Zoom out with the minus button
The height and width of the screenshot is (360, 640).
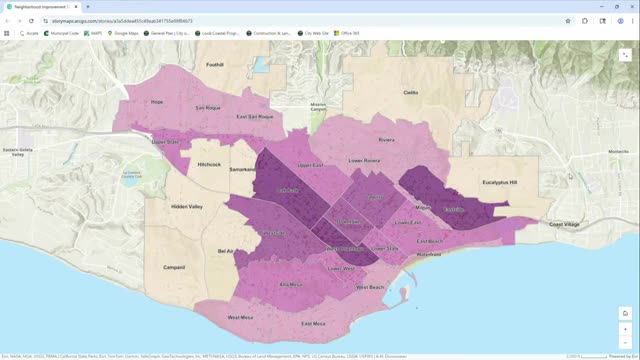tap(625, 343)
